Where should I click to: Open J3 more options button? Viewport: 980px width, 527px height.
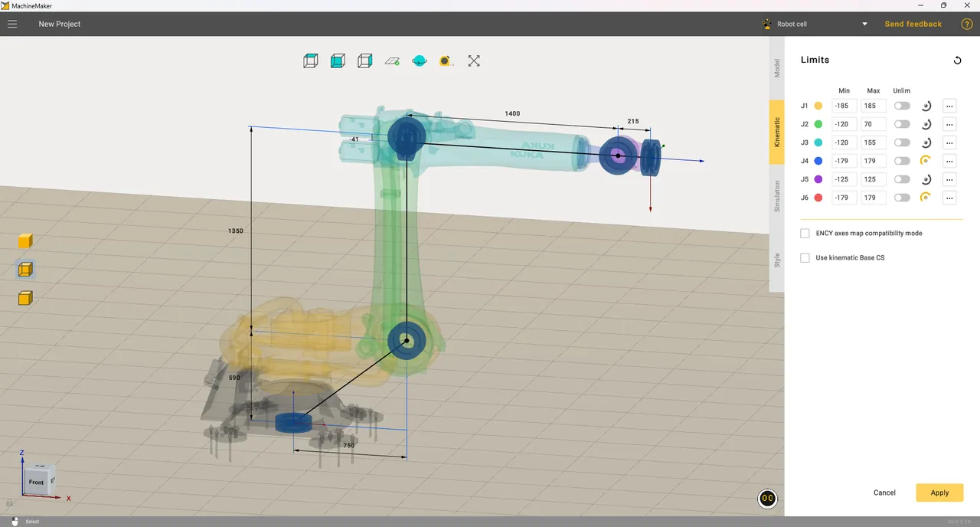point(949,142)
